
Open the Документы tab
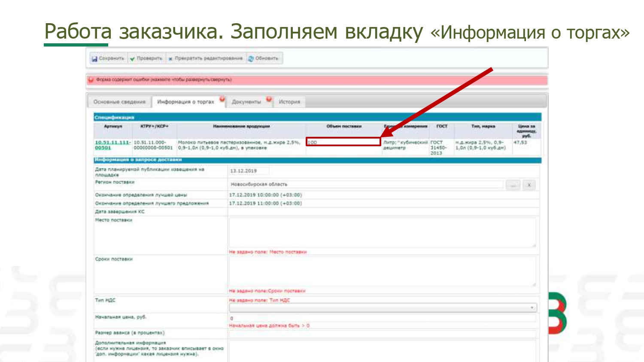tap(246, 102)
